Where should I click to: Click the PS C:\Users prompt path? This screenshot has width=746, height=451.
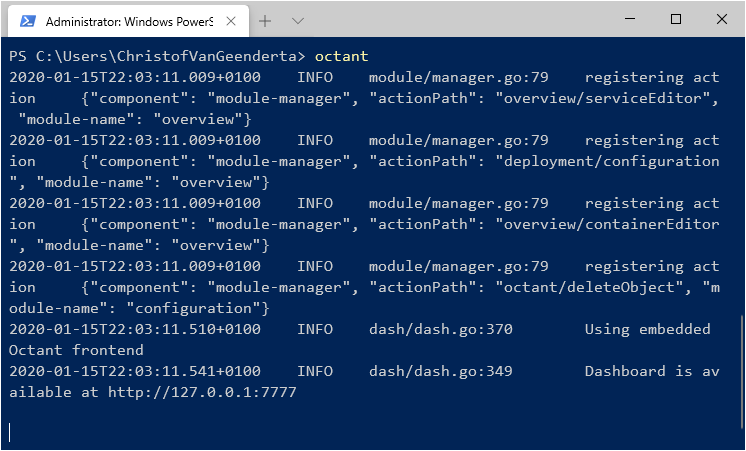tap(157, 56)
